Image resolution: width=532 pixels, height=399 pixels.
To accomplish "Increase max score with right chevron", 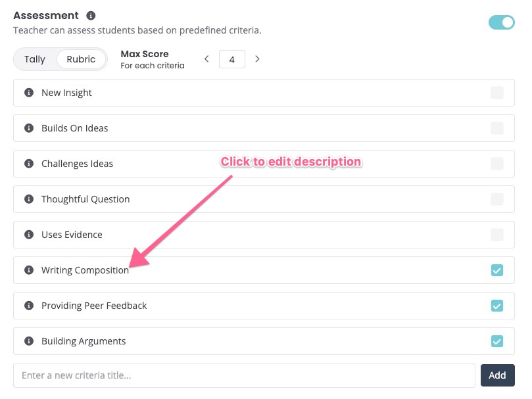I will [257, 59].
